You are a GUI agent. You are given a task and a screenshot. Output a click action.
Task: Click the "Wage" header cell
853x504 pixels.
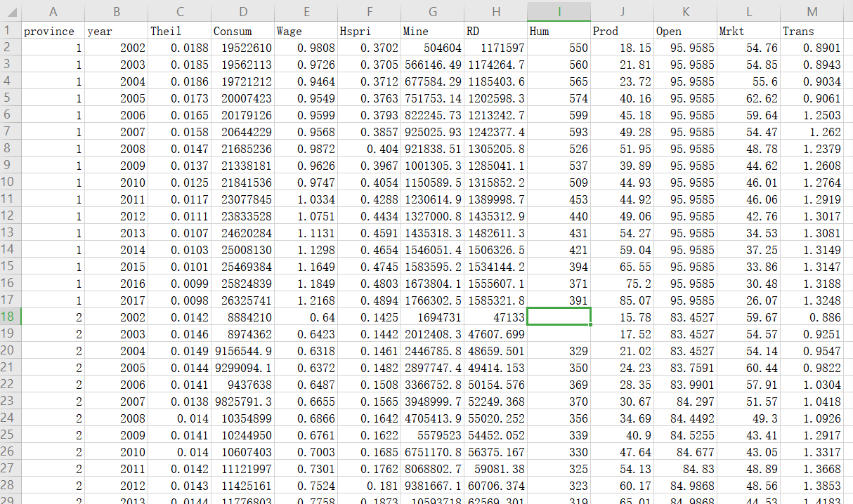pyautogui.click(x=306, y=31)
